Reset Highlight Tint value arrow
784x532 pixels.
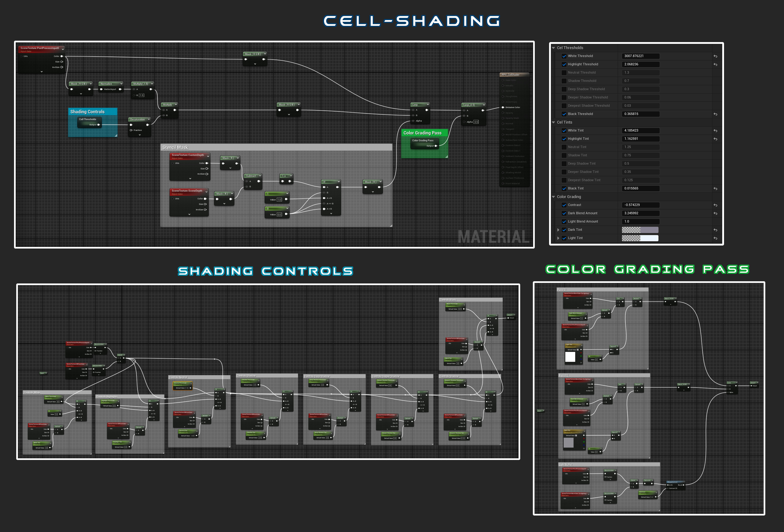[715, 139]
